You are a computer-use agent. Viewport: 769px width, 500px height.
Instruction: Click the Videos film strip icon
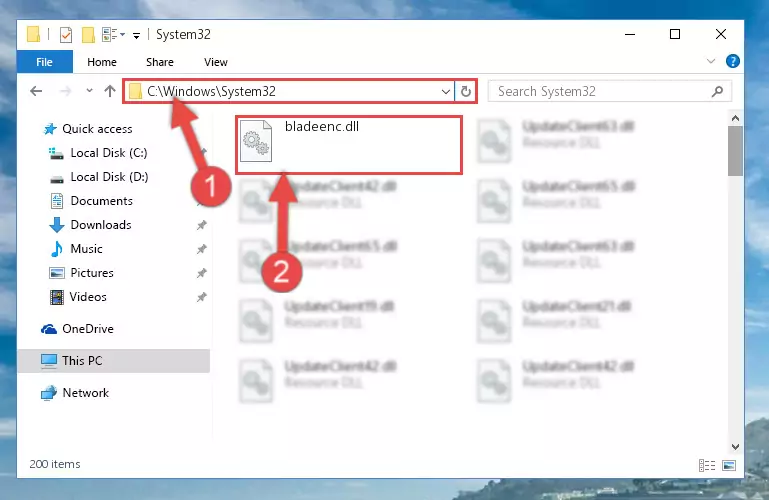[56, 297]
